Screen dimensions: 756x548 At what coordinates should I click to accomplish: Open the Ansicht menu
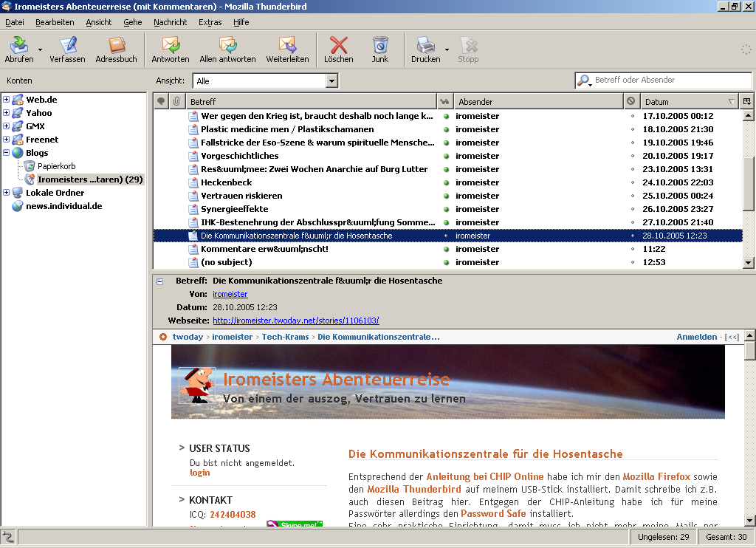[98, 22]
